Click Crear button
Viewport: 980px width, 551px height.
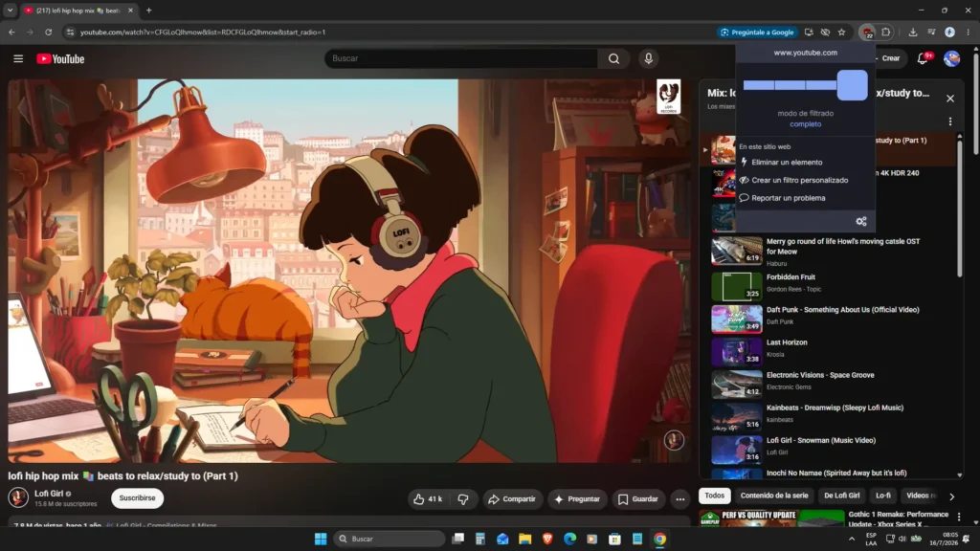point(890,58)
